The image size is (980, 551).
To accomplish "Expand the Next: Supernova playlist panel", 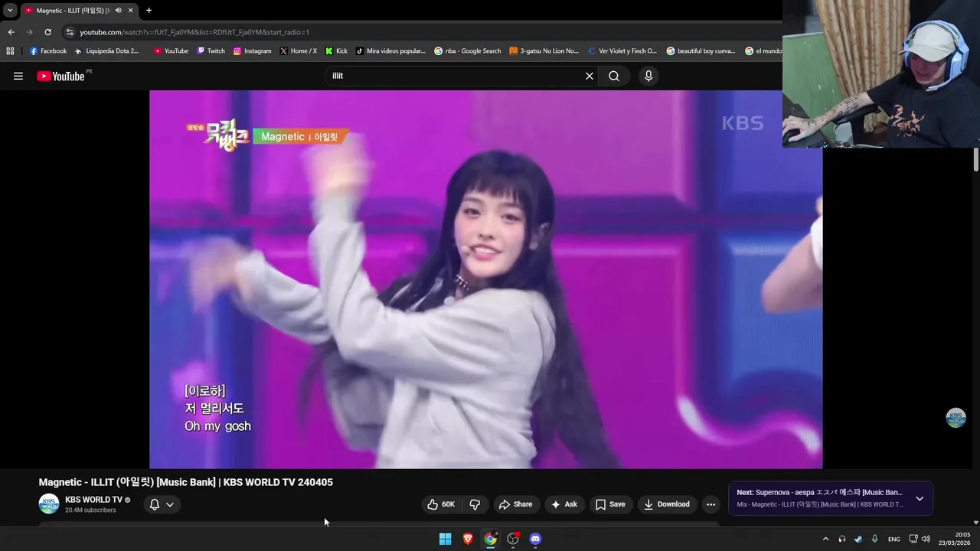I will point(920,498).
